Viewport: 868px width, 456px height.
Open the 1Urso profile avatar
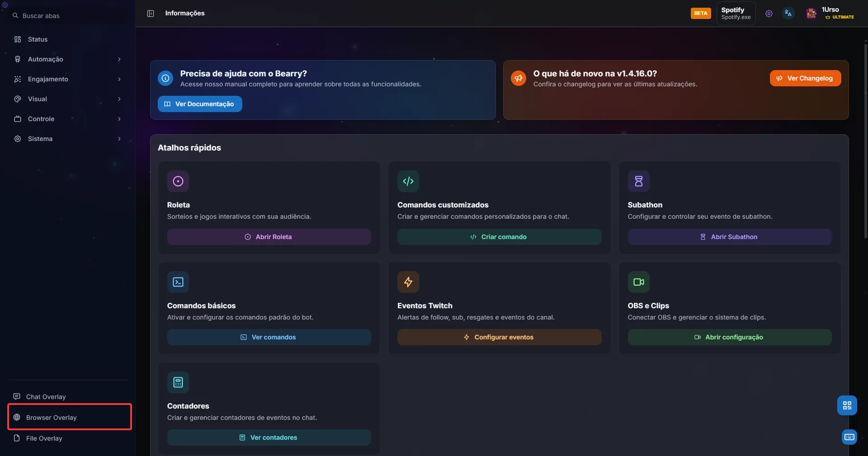point(811,13)
